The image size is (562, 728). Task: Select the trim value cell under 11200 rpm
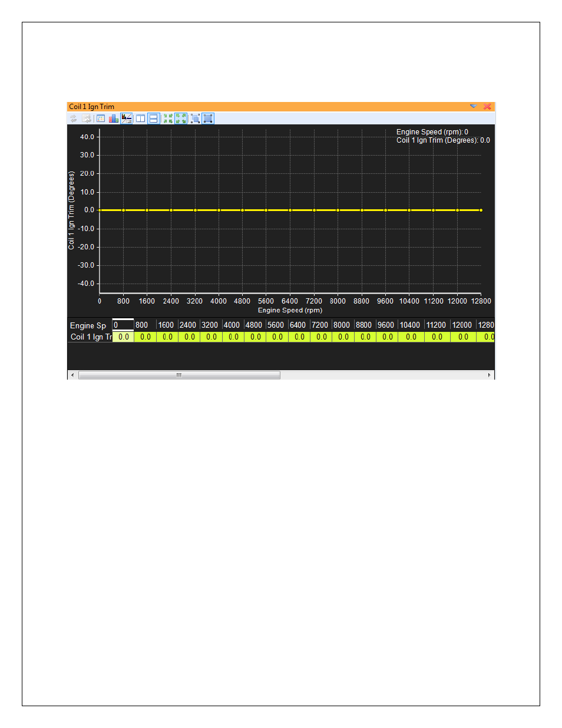[437, 337]
